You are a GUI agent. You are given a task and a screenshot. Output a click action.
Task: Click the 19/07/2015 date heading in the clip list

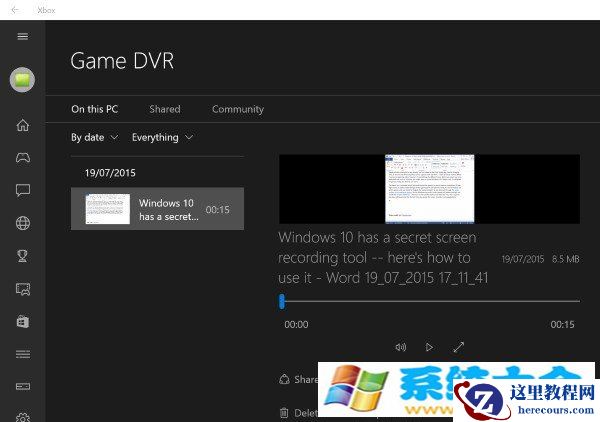pyautogui.click(x=110, y=173)
